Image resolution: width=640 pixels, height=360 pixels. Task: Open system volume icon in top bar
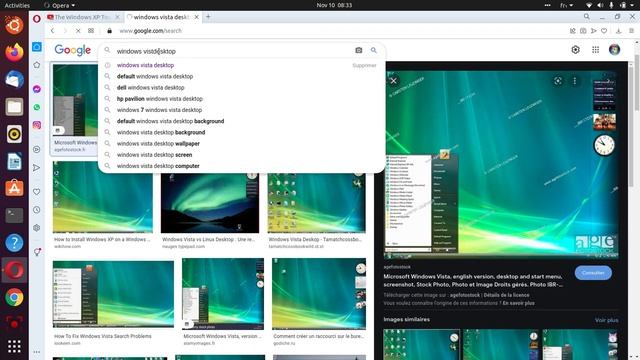[x=600, y=5]
